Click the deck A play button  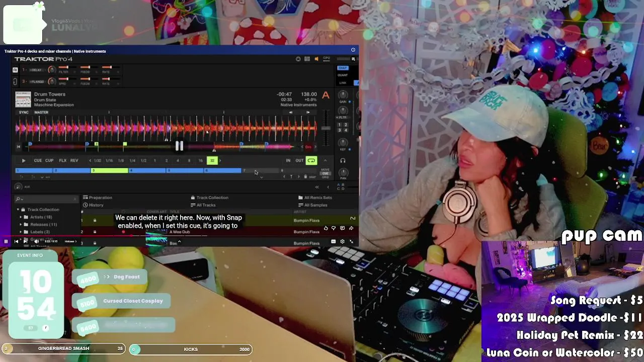pos(23,160)
